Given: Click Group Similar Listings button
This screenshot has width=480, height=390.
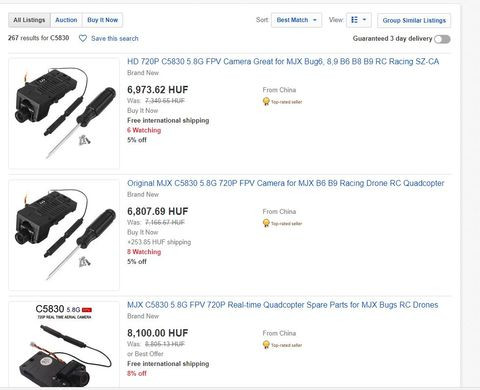Looking at the screenshot, I should coord(414,20).
